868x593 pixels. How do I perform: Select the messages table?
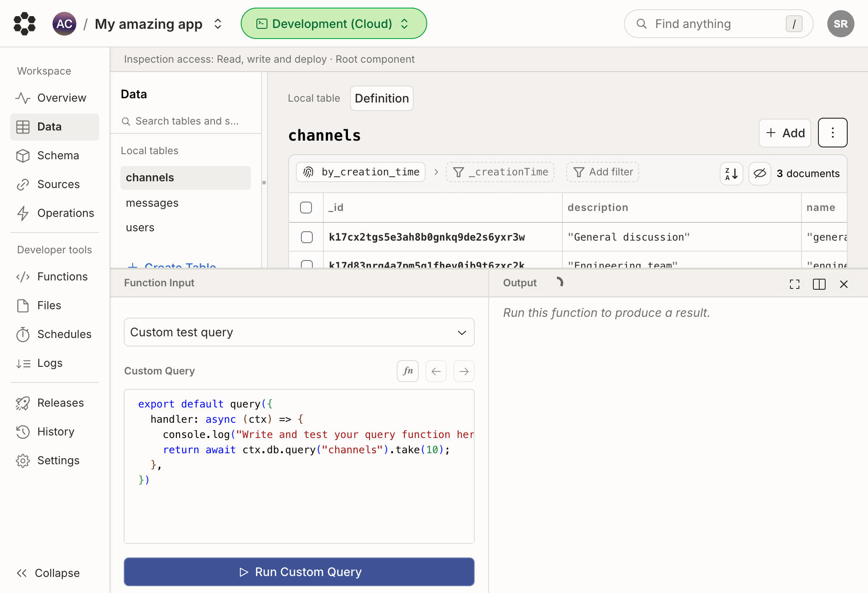click(186, 203)
